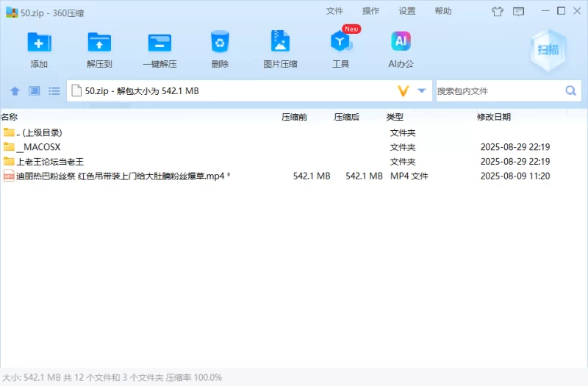This screenshot has width=588, height=386.
Task: Open the 帮助 menu
Action: 443,11
